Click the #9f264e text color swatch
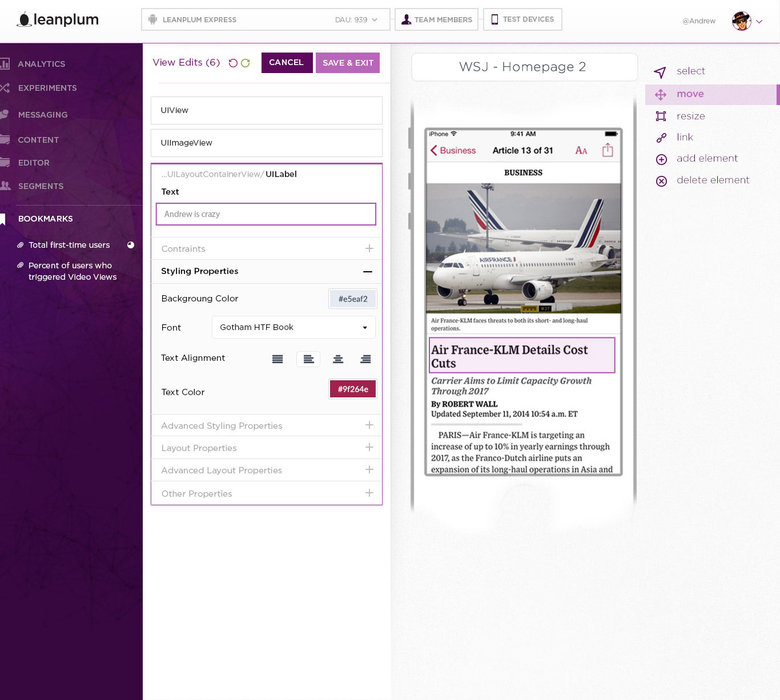This screenshot has width=780, height=700. (353, 389)
